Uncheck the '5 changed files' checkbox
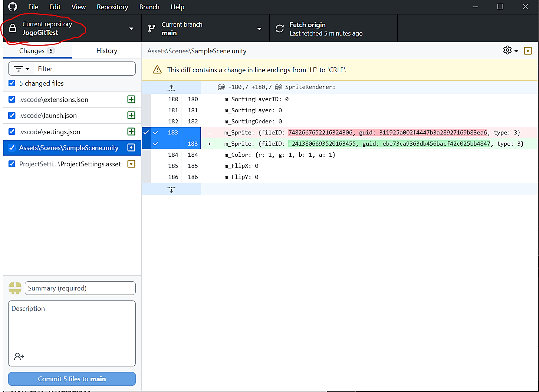The image size is (539, 392). [12, 83]
